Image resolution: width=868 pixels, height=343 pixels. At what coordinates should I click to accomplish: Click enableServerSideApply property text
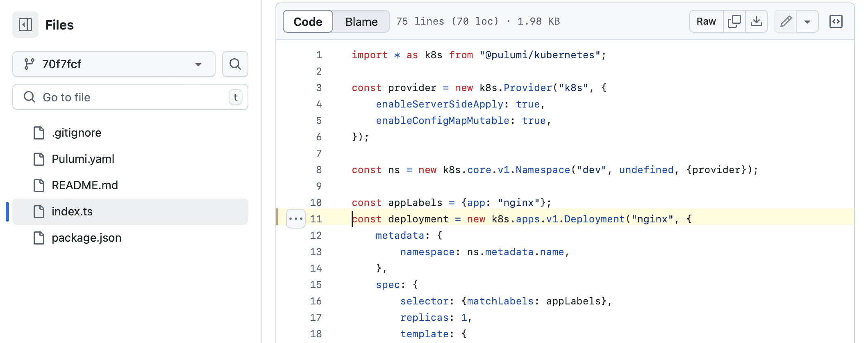(439, 104)
